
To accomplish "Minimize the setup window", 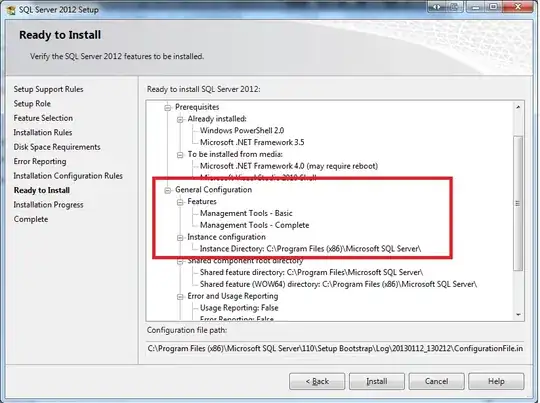I will click(x=476, y=7).
